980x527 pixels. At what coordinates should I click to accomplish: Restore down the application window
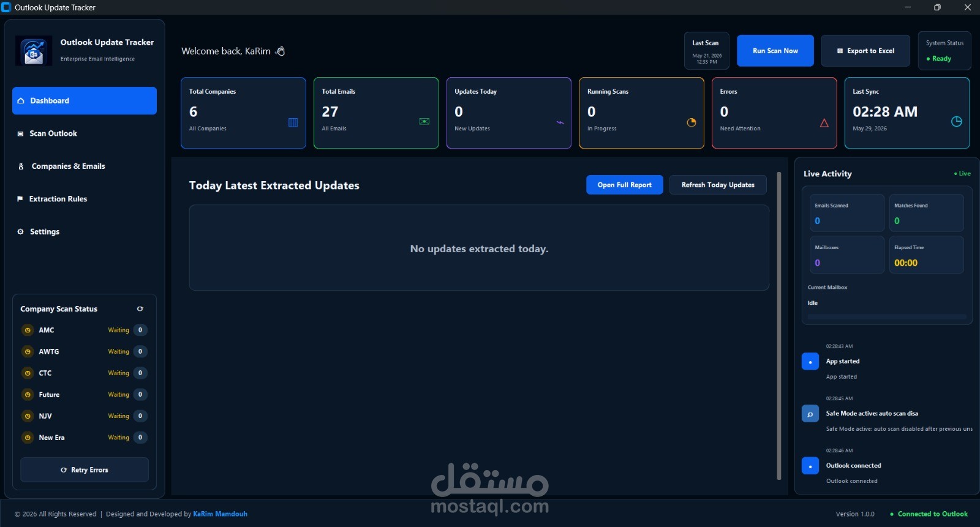pyautogui.click(x=937, y=7)
